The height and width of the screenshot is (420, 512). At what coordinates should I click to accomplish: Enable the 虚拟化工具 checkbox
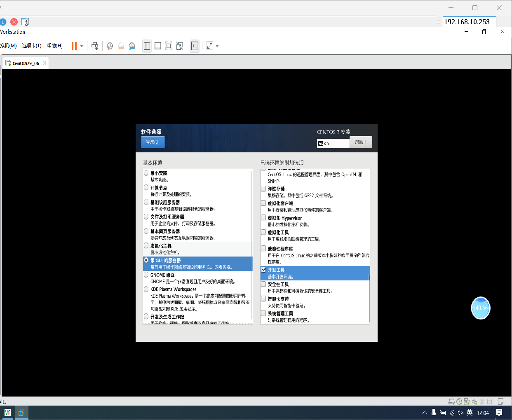point(263,232)
